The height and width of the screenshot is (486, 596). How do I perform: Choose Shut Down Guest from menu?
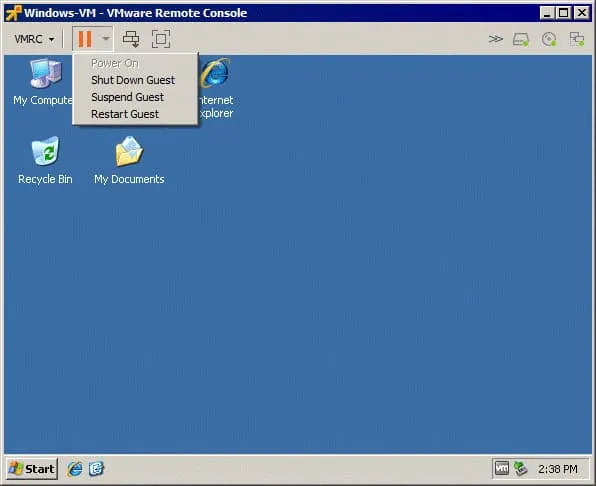[x=133, y=80]
